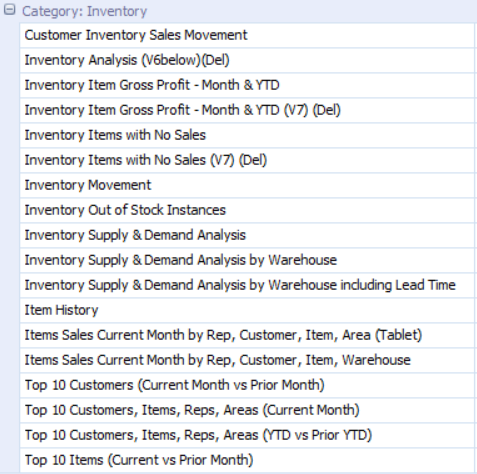
Task: Open Inventory Supply & Demand Analysis row
Action: click(x=247, y=235)
